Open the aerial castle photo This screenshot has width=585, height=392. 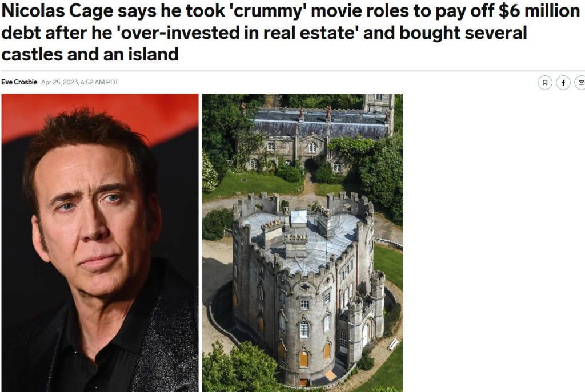tap(303, 243)
